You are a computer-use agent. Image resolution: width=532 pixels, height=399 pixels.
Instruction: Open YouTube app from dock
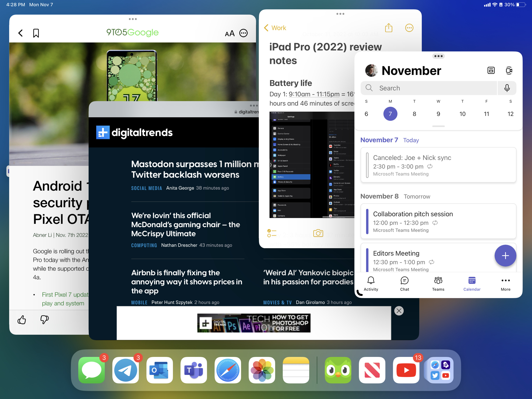point(405,368)
